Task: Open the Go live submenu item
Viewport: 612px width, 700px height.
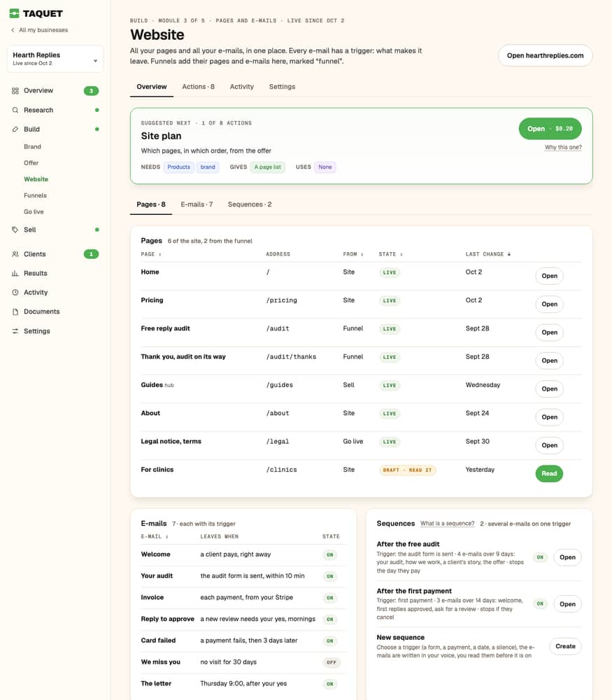Action: coord(34,211)
